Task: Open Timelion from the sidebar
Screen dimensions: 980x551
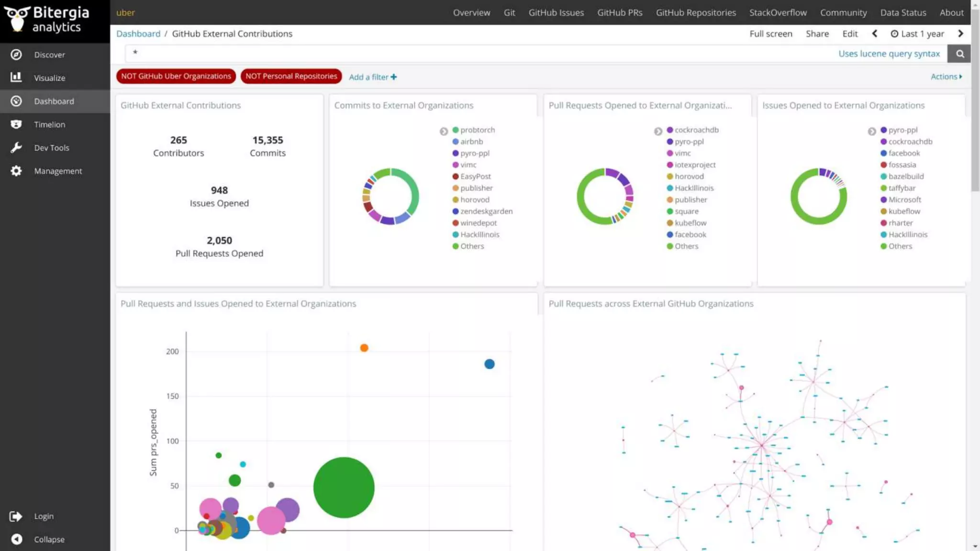Action: pos(49,124)
